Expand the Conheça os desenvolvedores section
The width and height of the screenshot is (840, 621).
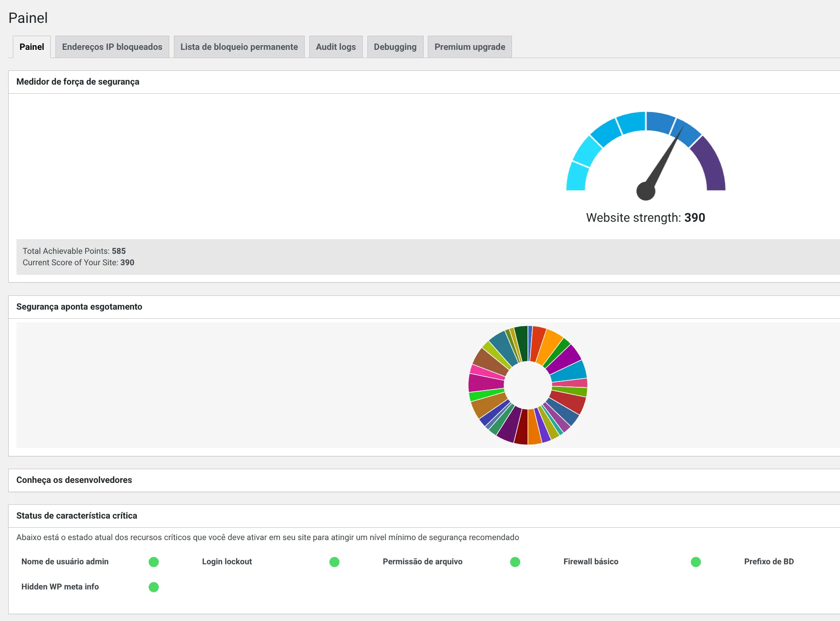[74, 480]
